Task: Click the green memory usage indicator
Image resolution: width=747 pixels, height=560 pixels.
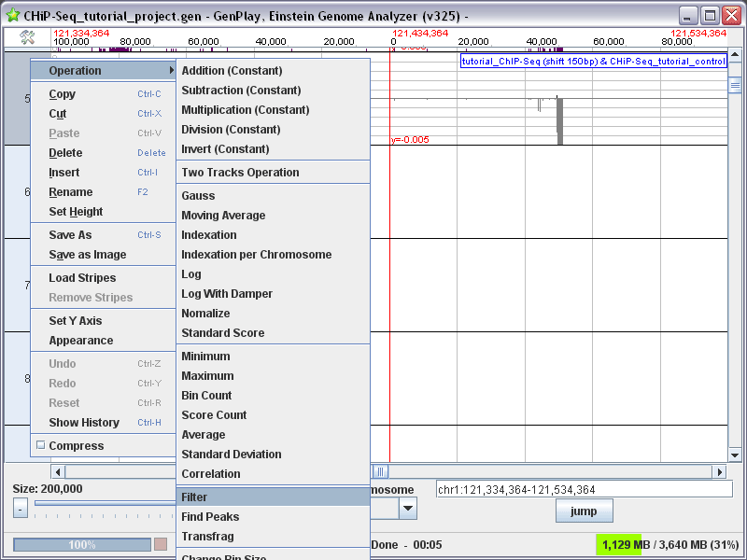Action: click(618, 545)
